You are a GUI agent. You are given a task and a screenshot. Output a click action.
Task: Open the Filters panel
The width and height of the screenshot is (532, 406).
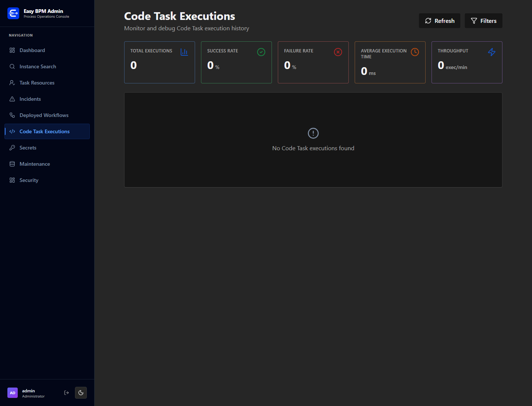tap(484, 21)
